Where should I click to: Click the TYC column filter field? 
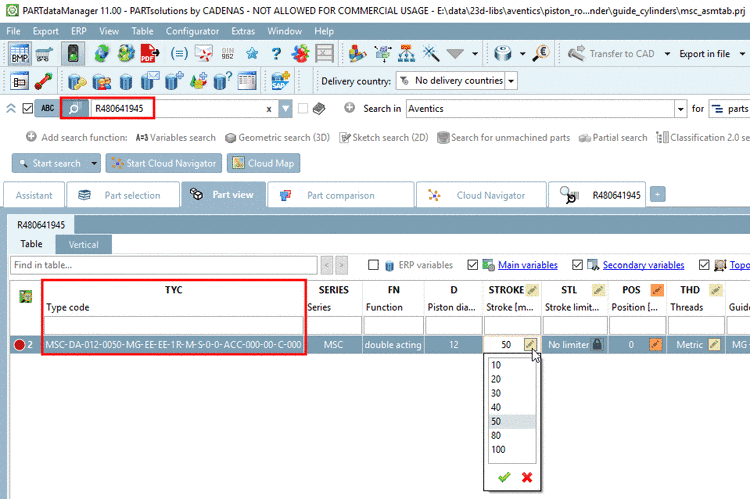tap(174, 326)
